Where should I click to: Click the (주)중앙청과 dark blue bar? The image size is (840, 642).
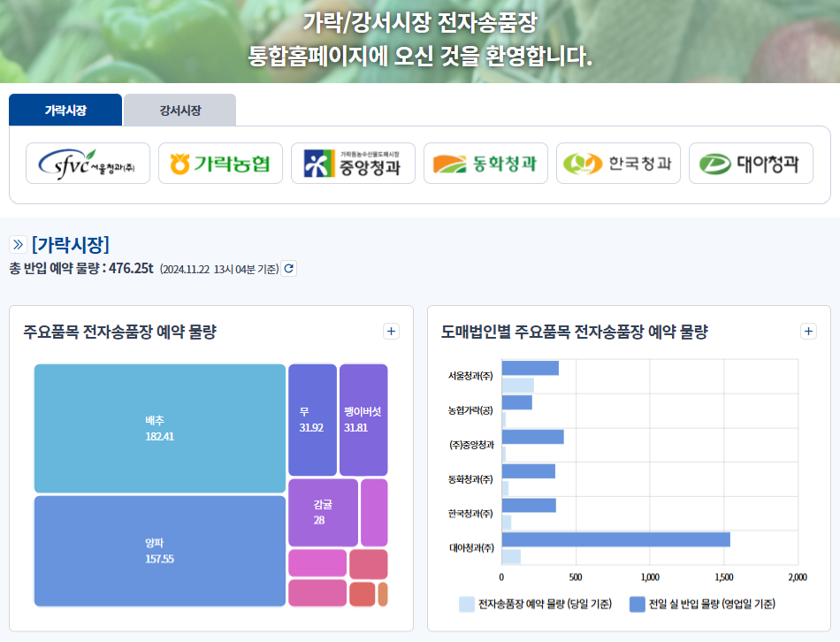[533, 437]
